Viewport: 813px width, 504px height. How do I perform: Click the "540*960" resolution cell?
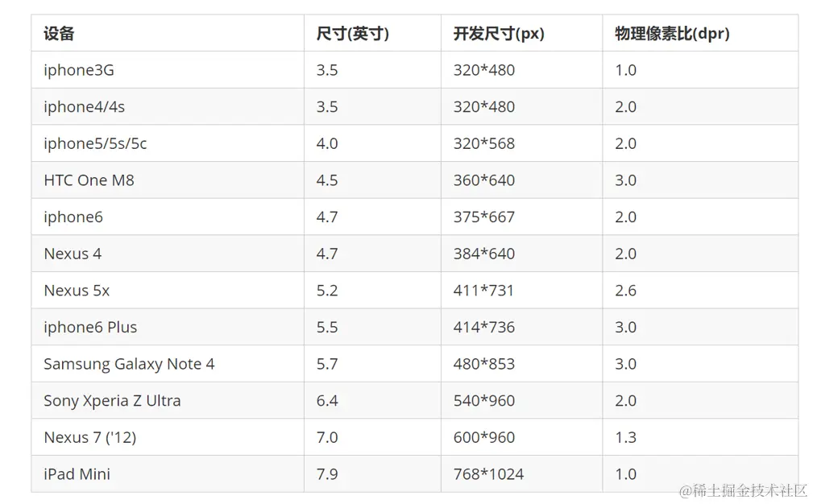(521, 401)
